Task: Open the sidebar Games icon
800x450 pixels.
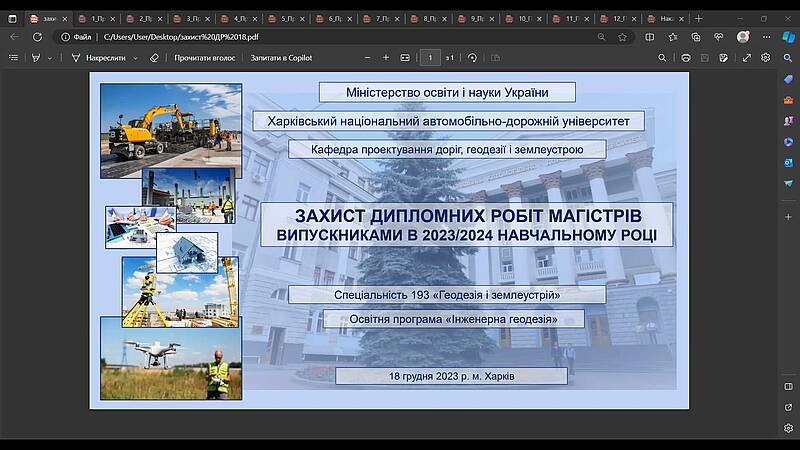Action: (788, 121)
